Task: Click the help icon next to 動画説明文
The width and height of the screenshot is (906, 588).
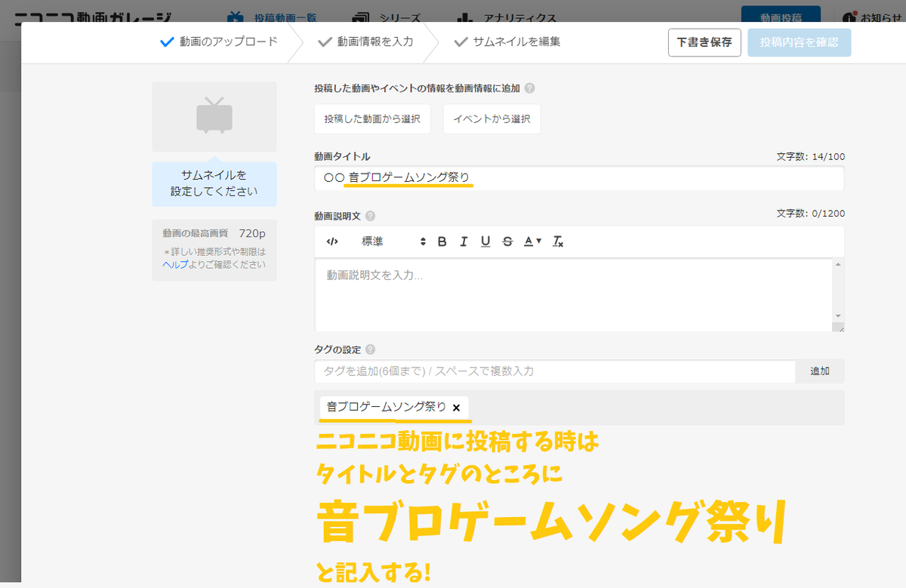Action: click(x=370, y=216)
